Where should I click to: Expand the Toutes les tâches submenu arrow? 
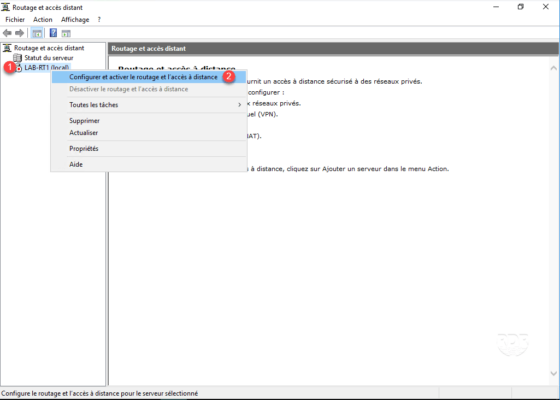(x=240, y=105)
